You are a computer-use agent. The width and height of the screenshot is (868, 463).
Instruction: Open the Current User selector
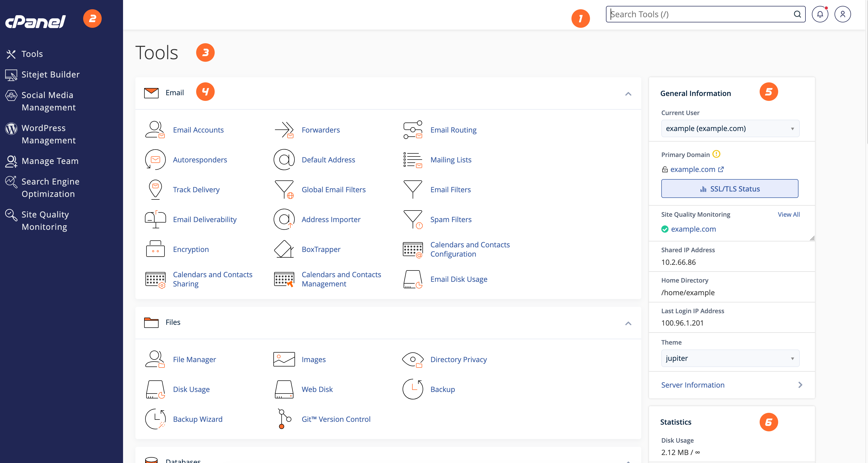tap(730, 128)
